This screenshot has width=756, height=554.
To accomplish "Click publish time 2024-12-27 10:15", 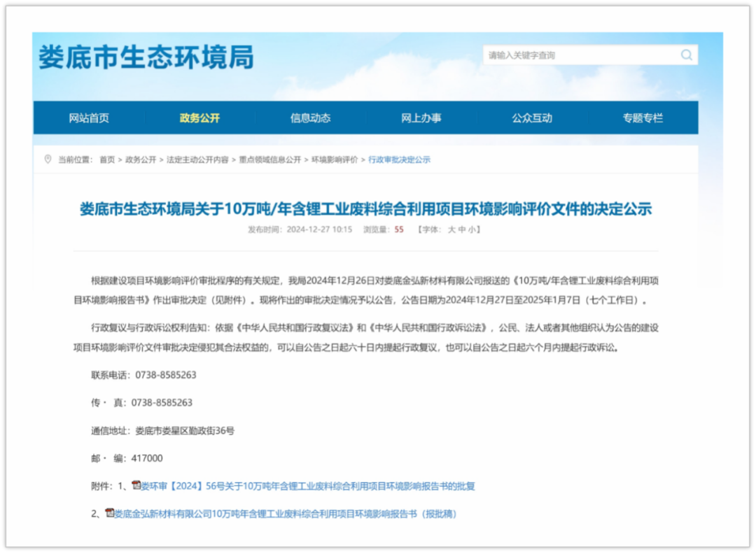I will point(319,230).
